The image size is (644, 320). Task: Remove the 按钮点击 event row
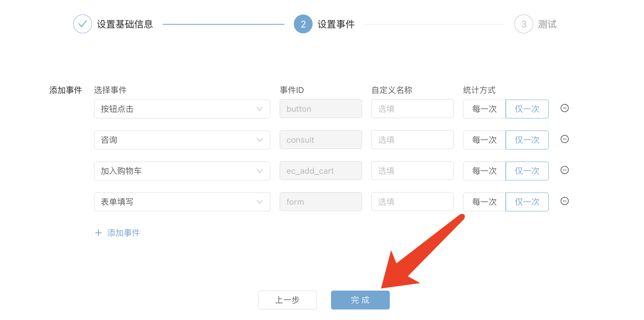(x=564, y=108)
